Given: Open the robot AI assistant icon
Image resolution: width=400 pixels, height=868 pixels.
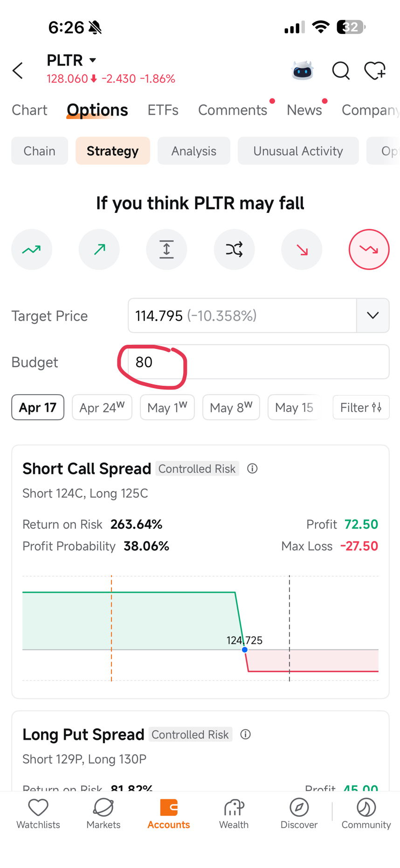Looking at the screenshot, I should tap(303, 71).
